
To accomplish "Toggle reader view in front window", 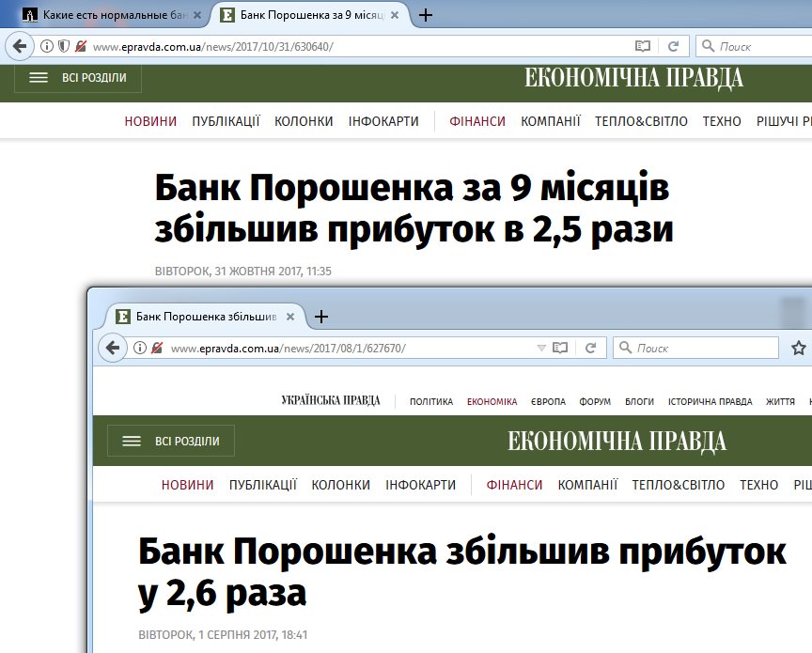I will coord(560,348).
